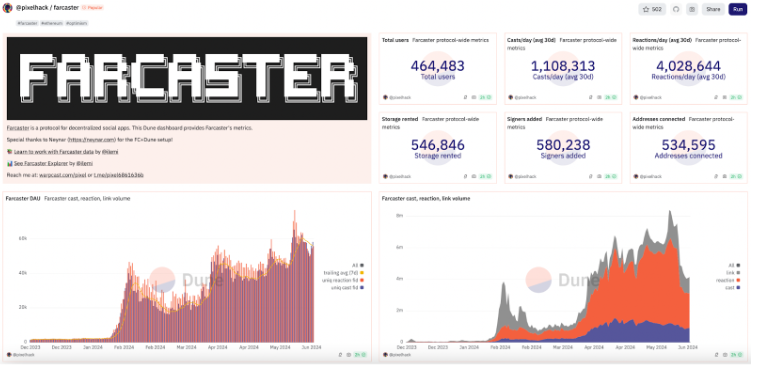Select the #farcaster tag

(27, 23)
